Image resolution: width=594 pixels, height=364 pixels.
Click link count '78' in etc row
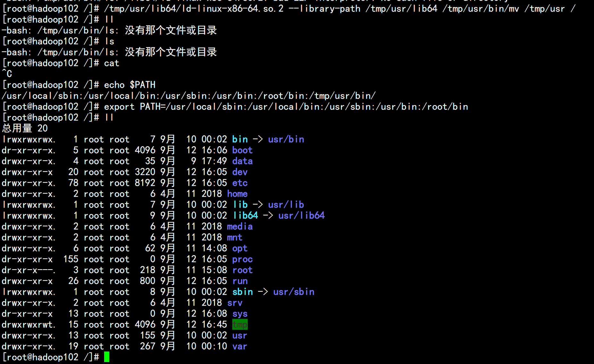click(73, 183)
